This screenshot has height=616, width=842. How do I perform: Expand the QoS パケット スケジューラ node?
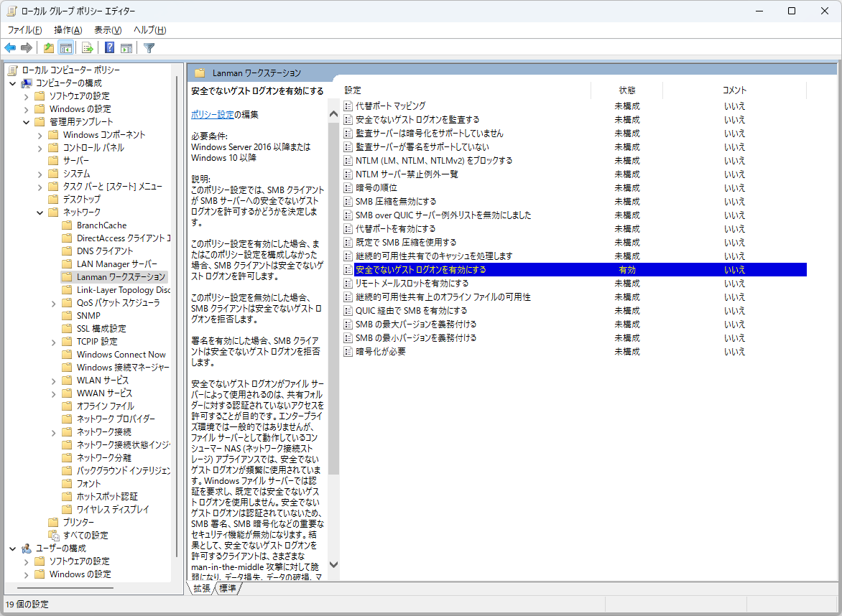54,303
